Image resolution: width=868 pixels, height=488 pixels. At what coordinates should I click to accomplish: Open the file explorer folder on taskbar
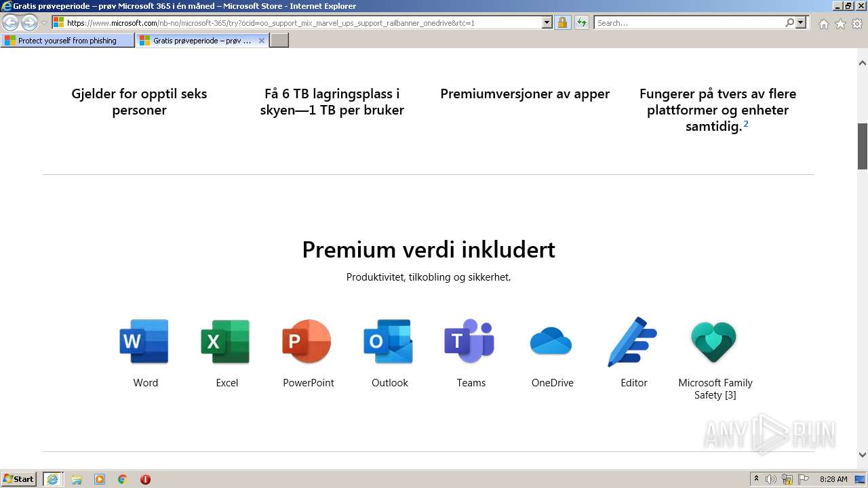[77, 479]
